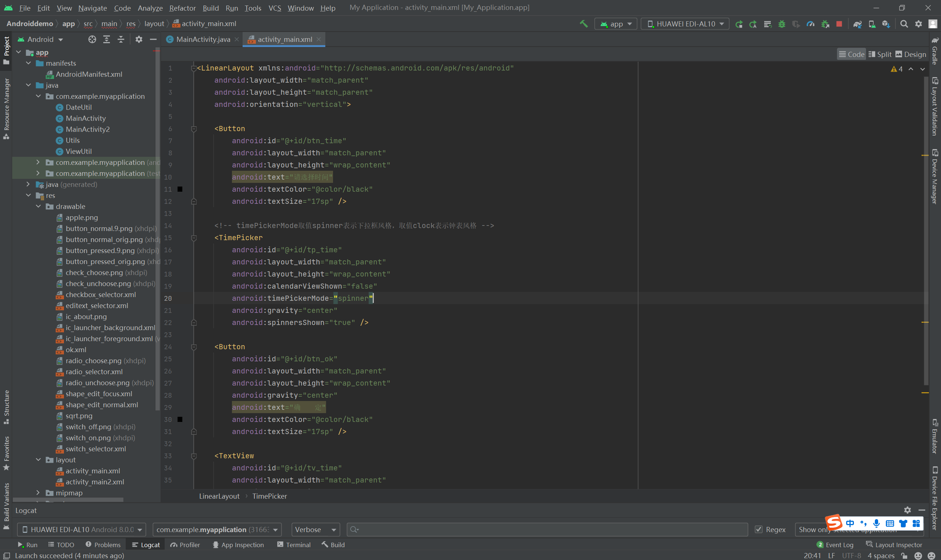Click the Search Everywhere magnifier icon

click(x=904, y=24)
